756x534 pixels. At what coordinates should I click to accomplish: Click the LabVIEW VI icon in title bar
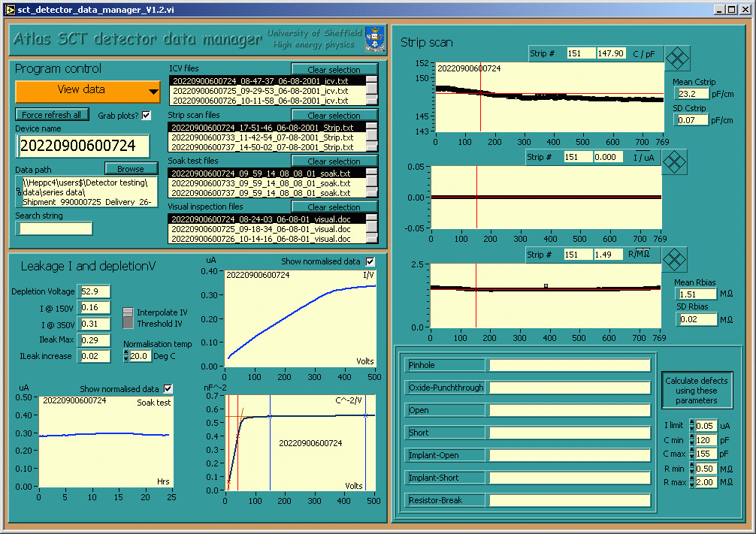10,10
